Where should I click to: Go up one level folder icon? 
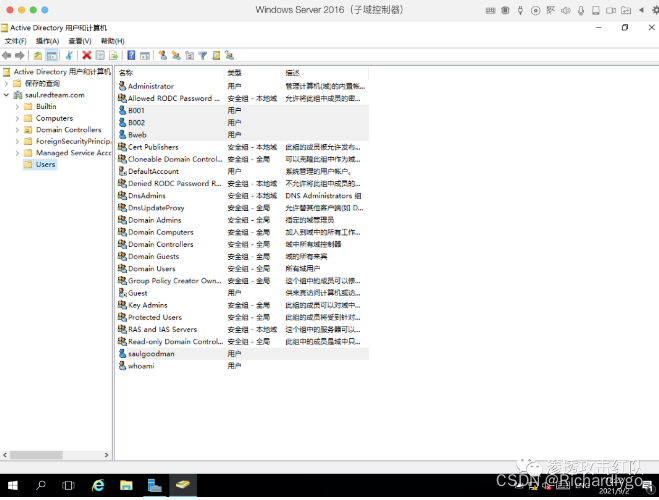(38, 55)
